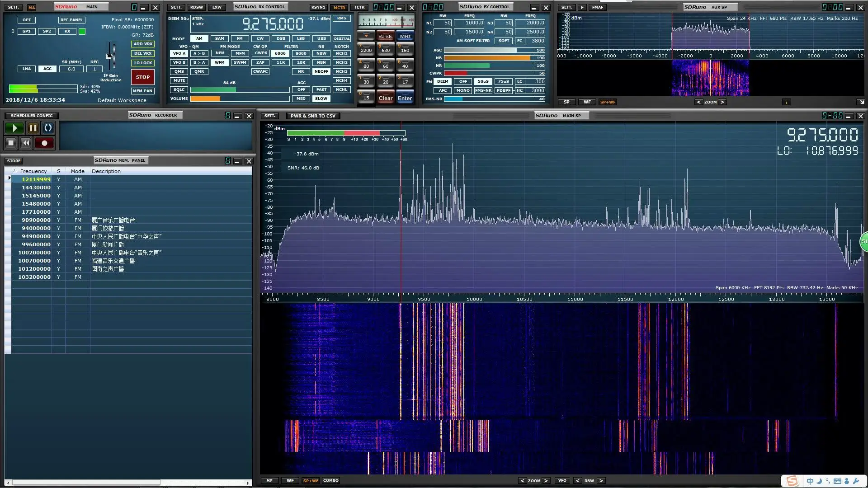Enable the LO LOCK option
The width and height of the screenshot is (868, 488).
pos(143,63)
